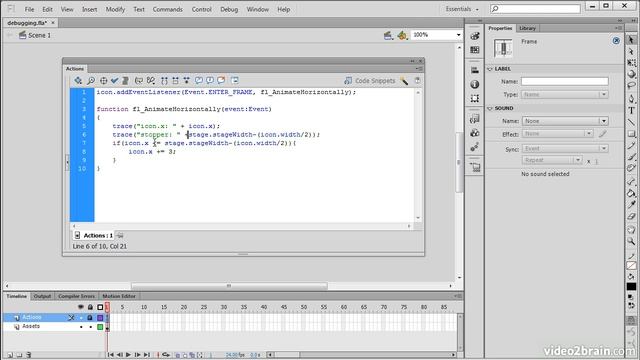Collapse the SOUND section
640x360 pixels.
coord(490,109)
